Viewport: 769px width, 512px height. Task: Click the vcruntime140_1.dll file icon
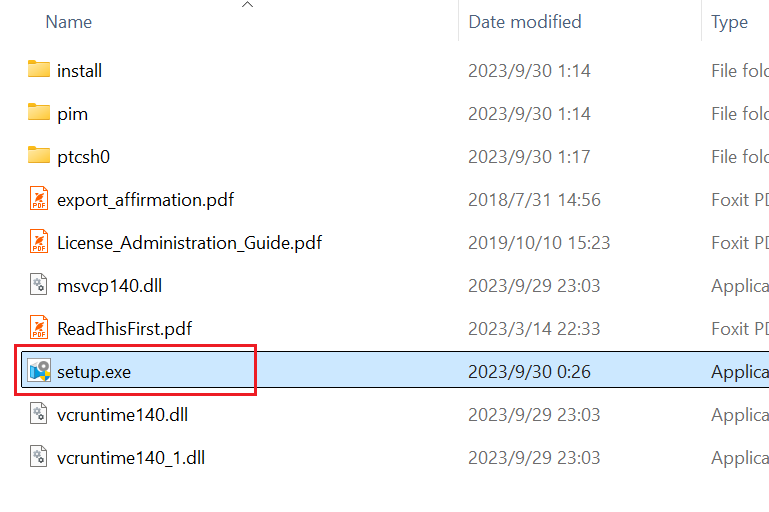coord(39,457)
